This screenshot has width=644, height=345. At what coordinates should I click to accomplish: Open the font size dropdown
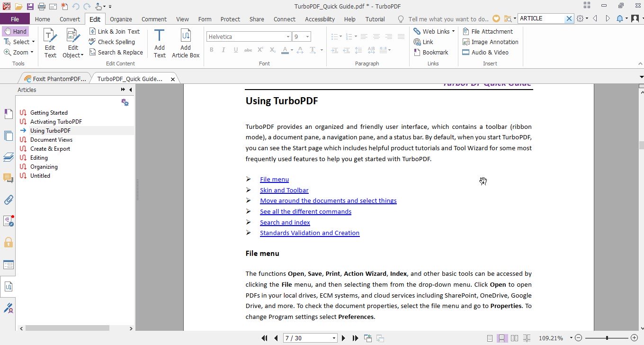tap(308, 37)
